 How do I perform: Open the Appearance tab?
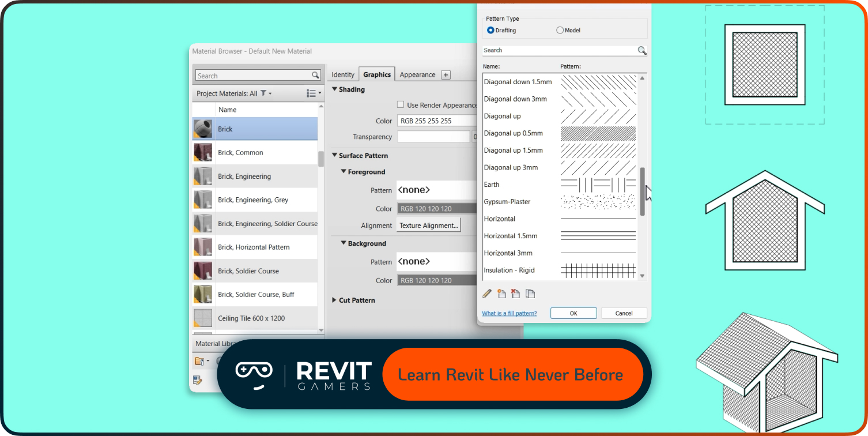417,74
